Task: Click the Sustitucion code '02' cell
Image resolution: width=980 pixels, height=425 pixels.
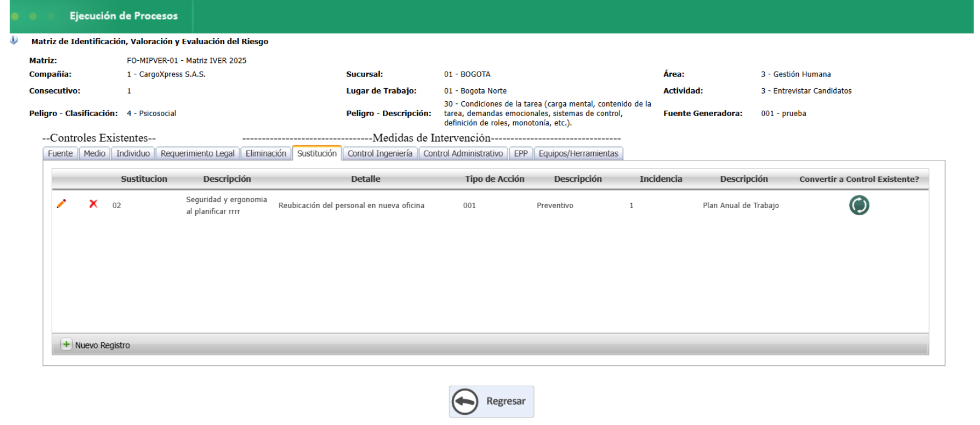Action: [117, 206]
